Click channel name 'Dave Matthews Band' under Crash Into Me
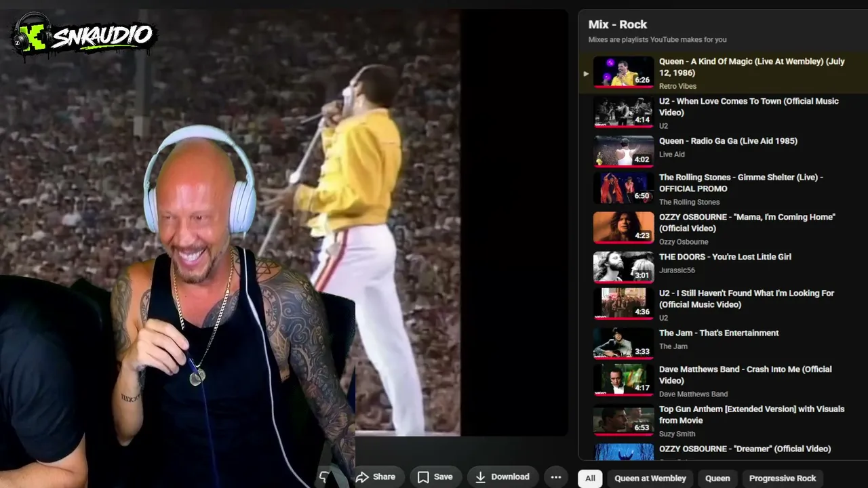 pos(693,394)
